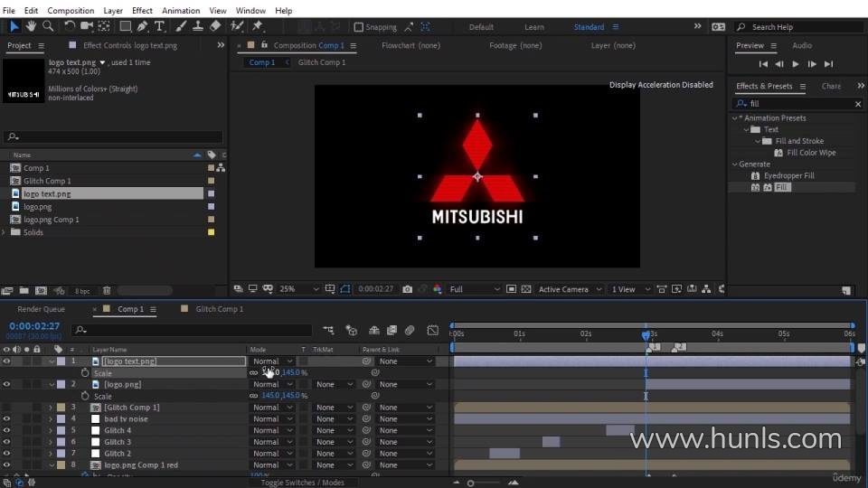The width and height of the screenshot is (868, 488).
Task: Toggle Scale stopwatch for logo text.png
Action: coord(85,373)
